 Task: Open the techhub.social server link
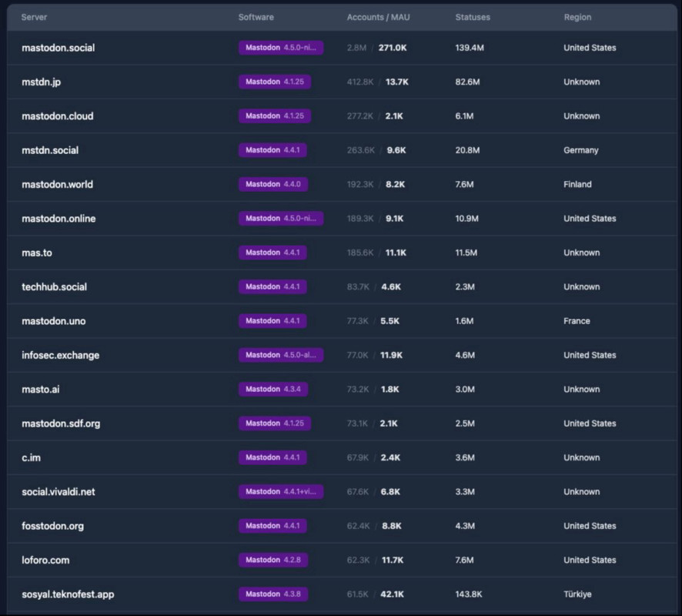pos(54,286)
